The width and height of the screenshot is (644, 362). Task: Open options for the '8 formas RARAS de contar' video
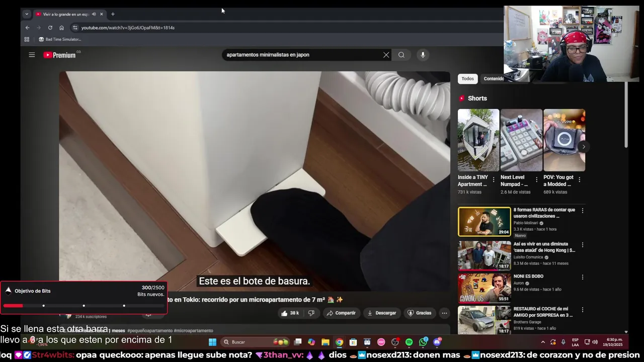coord(583,211)
